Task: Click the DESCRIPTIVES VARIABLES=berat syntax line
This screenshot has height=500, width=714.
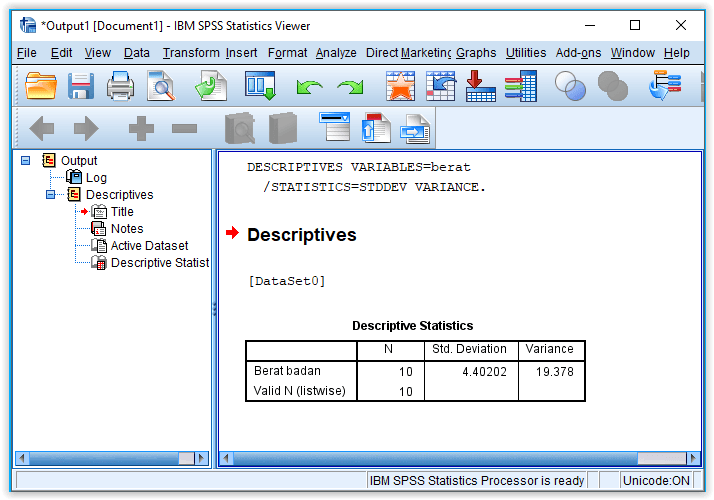Action: click(x=359, y=167)
